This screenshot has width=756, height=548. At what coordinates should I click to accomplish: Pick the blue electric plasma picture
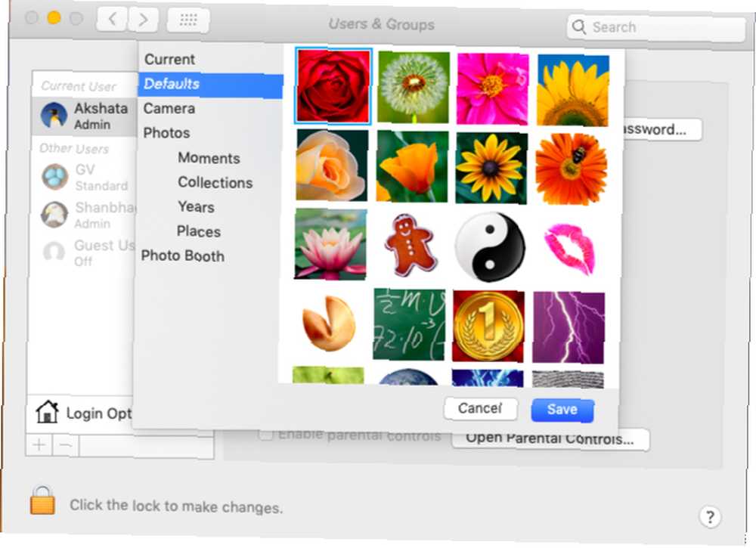point(488,379)
